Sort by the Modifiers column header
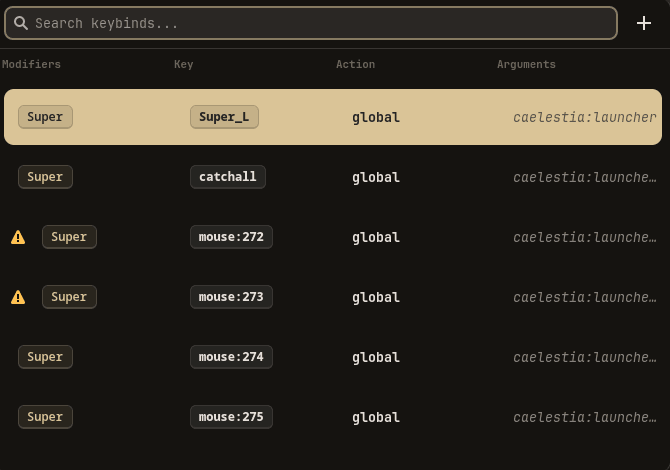The width and height of the screenshot is (670, 470). click(x=31, y=64)
